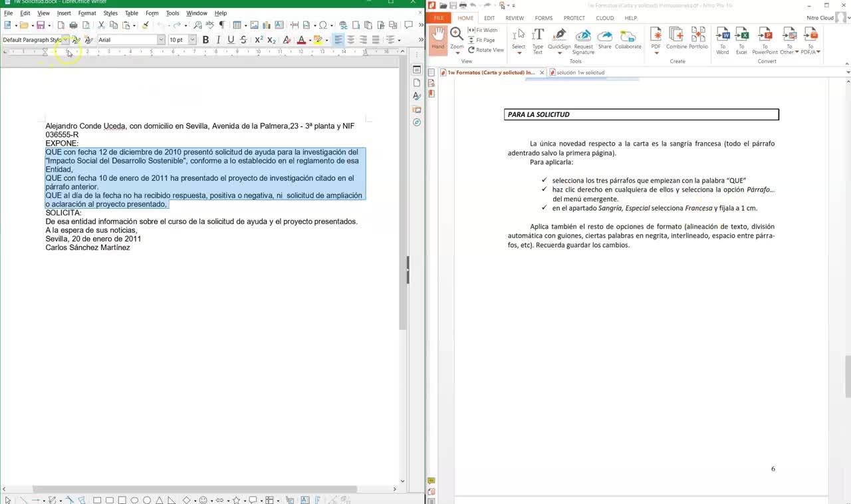This screenshot has height=504, width=851.
Task: Click the Strikethrough icon
Action: pos(243,40)
